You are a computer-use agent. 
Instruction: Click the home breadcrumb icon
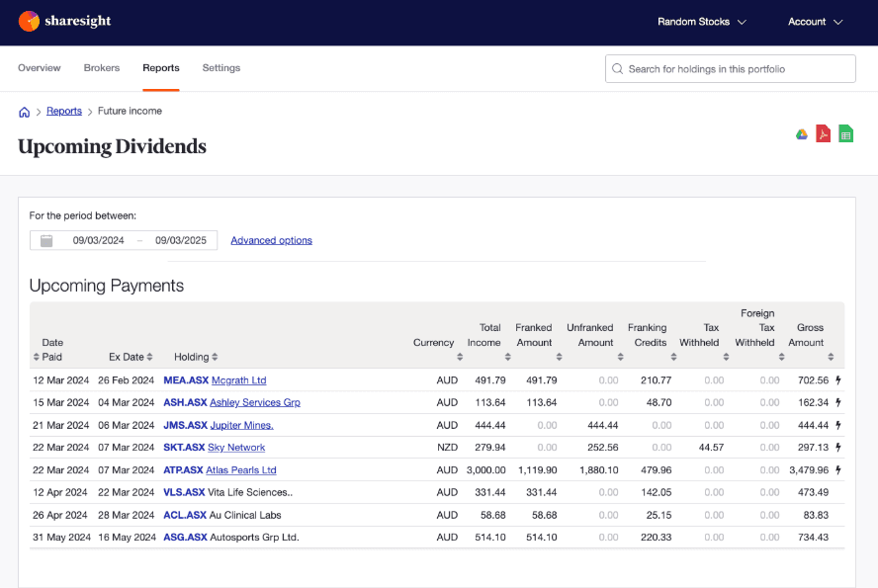[24, 112]
